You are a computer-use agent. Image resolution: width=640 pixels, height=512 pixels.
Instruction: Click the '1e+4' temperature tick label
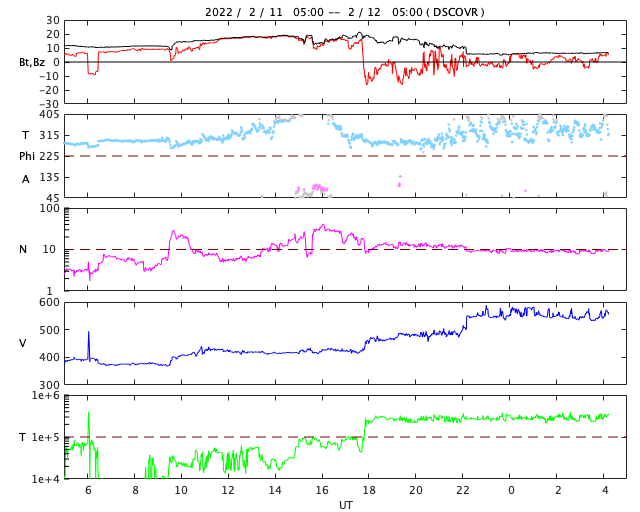[46, 479]
